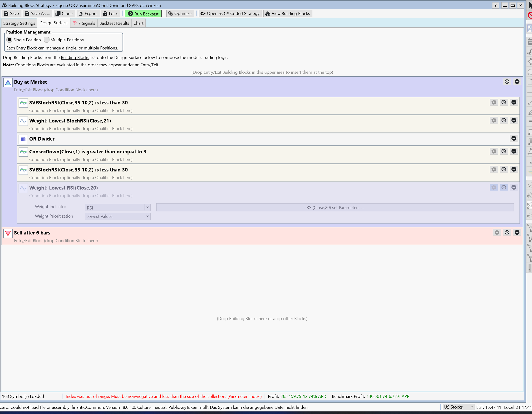Switch to Backtest Results tab

pyautogui.click(x=114, y=23)
